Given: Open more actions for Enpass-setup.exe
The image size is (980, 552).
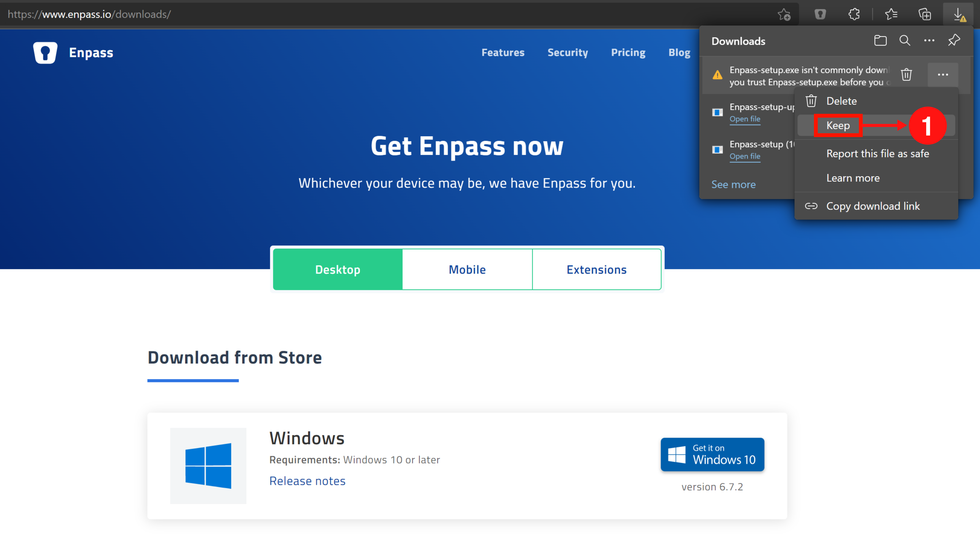Looking at the screenshot, I should tap(942, 74).
